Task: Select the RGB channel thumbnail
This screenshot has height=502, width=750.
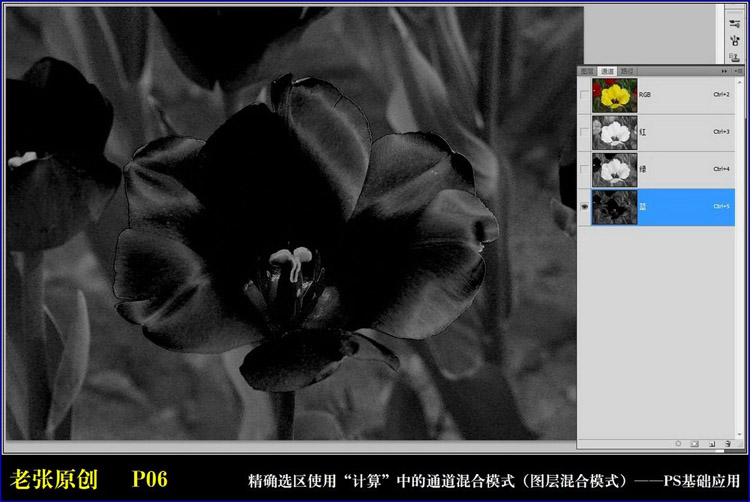Action: [615, 95]
